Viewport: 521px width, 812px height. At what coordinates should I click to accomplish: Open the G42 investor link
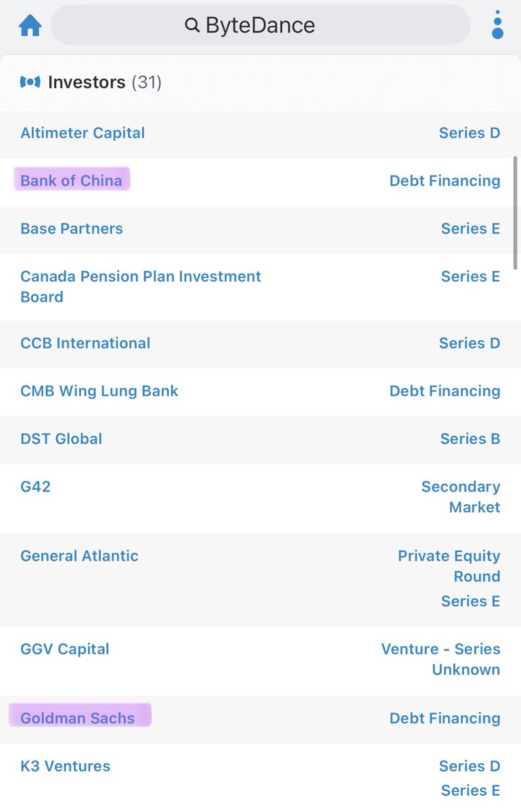click(36, 487)
